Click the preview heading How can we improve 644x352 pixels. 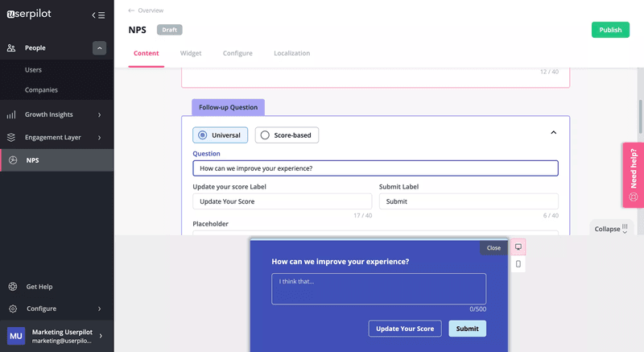340,262
